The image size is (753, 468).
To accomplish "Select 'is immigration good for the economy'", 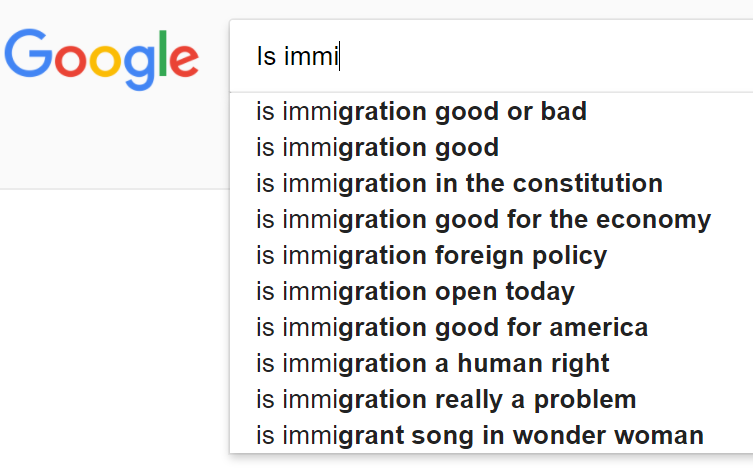I will point(483,220).
